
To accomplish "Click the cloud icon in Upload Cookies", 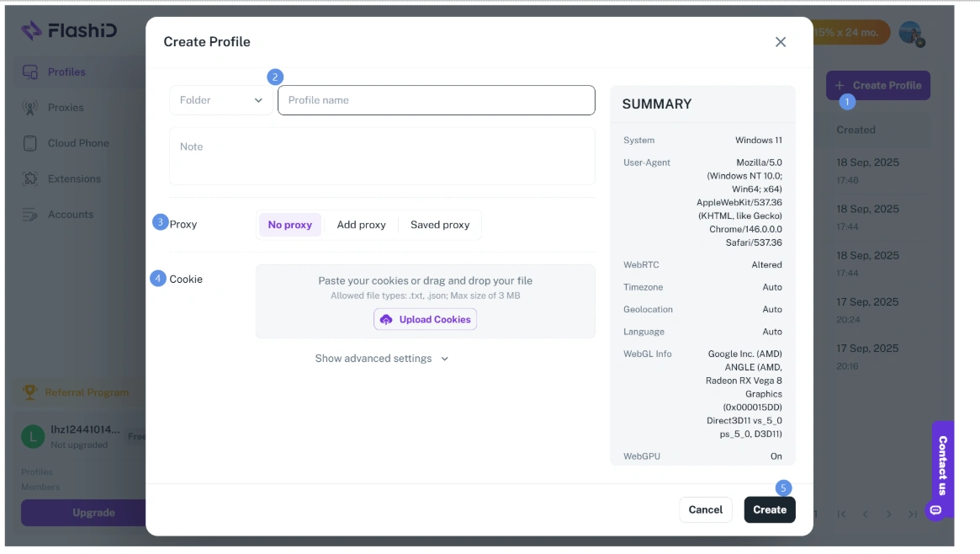I will (386, 320).
